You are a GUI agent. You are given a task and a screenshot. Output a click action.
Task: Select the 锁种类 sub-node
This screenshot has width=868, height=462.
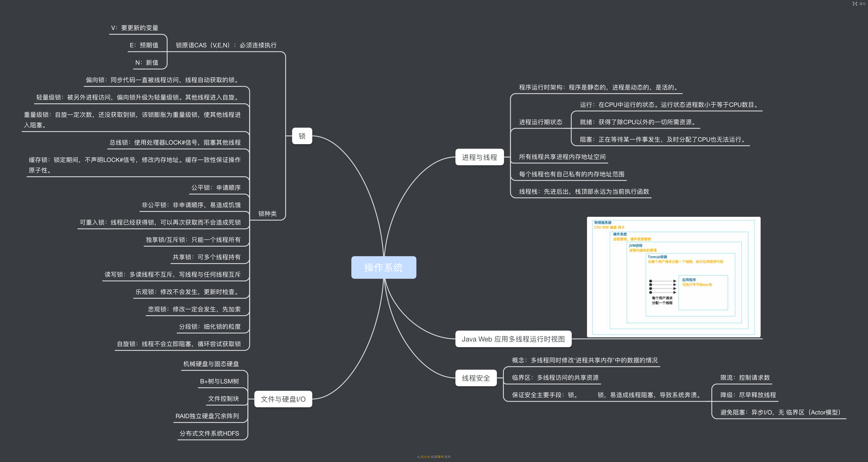point(267,214)
